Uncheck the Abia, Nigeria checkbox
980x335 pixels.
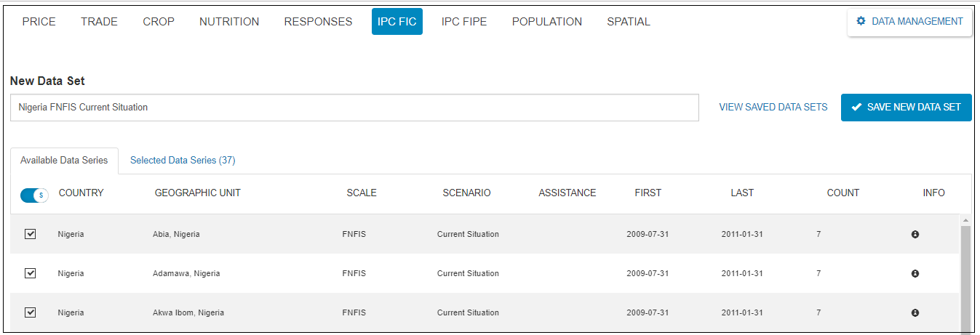(31, 234)
